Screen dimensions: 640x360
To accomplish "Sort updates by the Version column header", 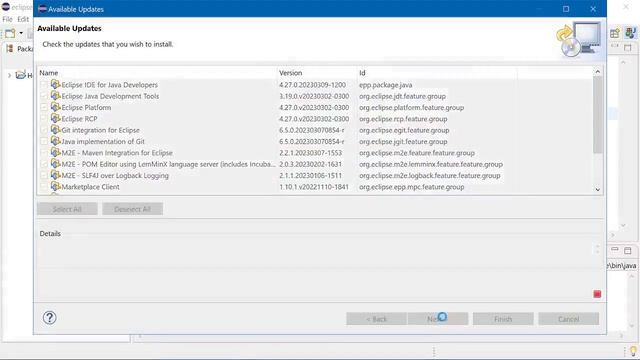I will (x=317, y=73).
